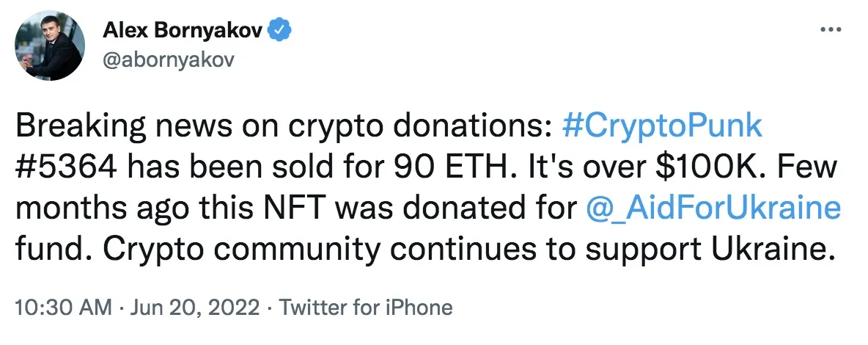The height and width of the screenshot is (345, 868).
Task: Open the @abornyakov handle
Action: 169,59
